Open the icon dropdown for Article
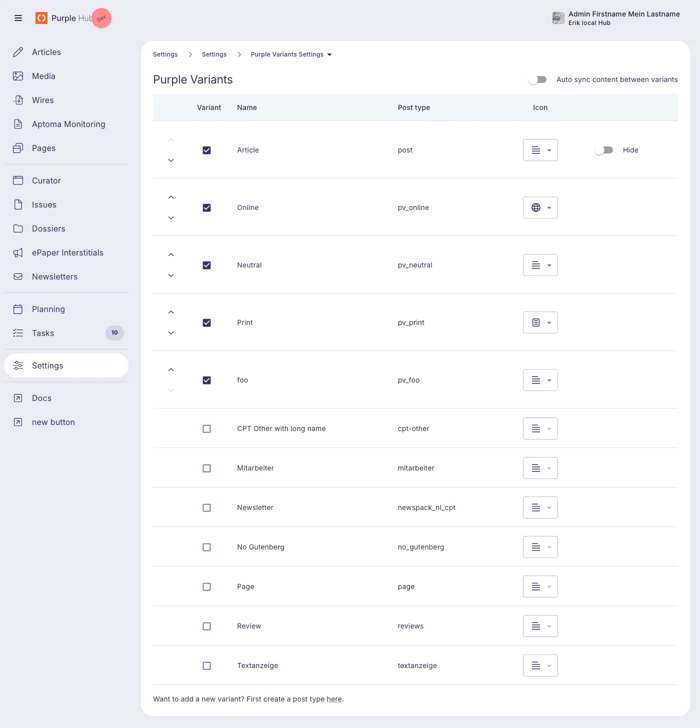The height and width of the screenshot is (728, 700). pos(540,150)
